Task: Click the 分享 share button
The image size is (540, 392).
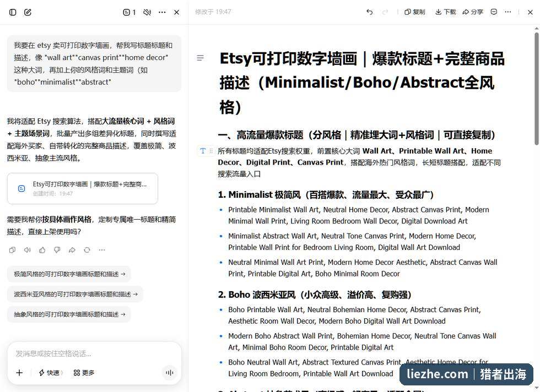Action: [473, 12]
